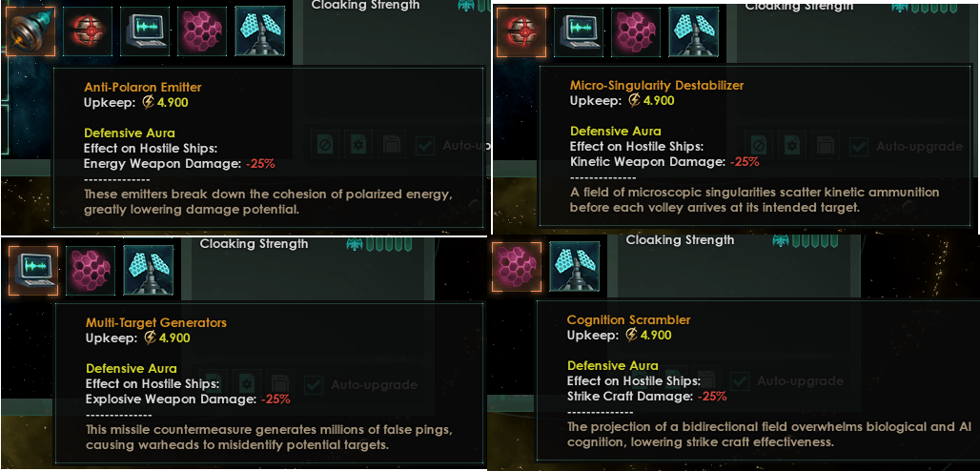
Task: Select the pink honeycomb icon next to highlighted monitor icon
Action: (91, 270)
